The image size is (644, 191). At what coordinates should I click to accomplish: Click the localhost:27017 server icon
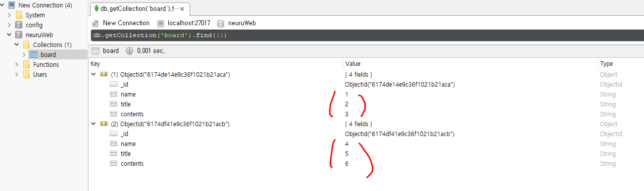point(160,23)
